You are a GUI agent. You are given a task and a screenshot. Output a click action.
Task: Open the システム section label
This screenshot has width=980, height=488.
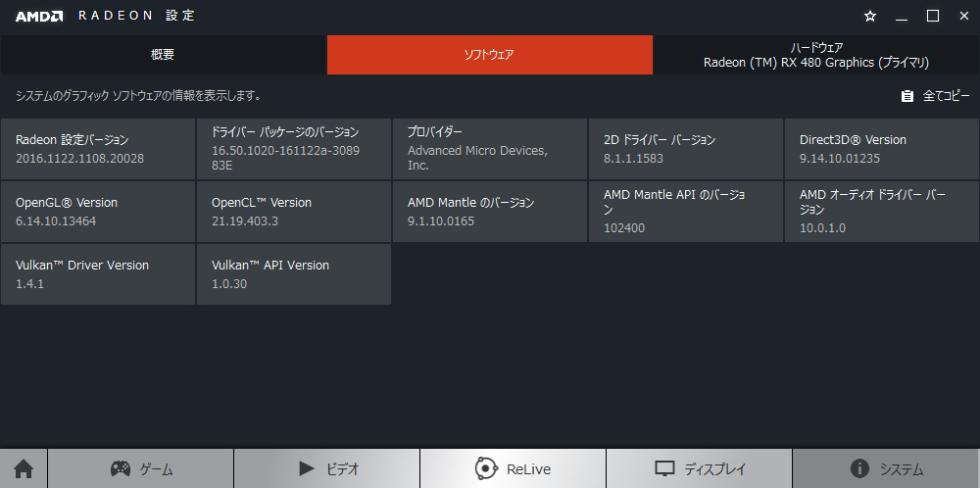pyautogui.click(x=902, y=469)
